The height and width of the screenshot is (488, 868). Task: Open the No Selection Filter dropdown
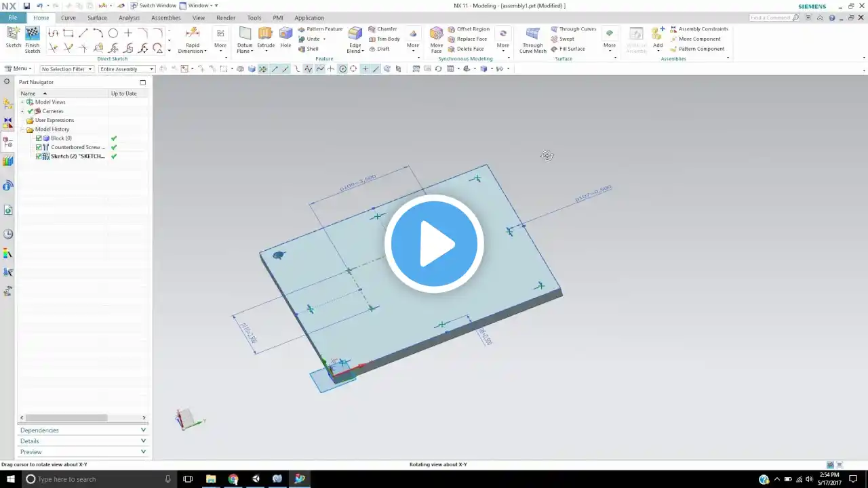click(66, 69)
